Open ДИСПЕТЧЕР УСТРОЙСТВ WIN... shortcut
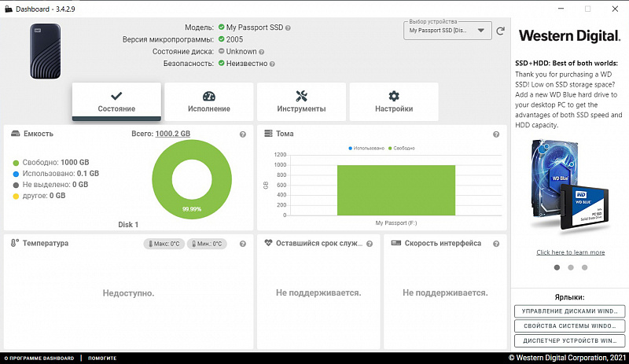The image size is (629, 364). [x=569, y=340]
